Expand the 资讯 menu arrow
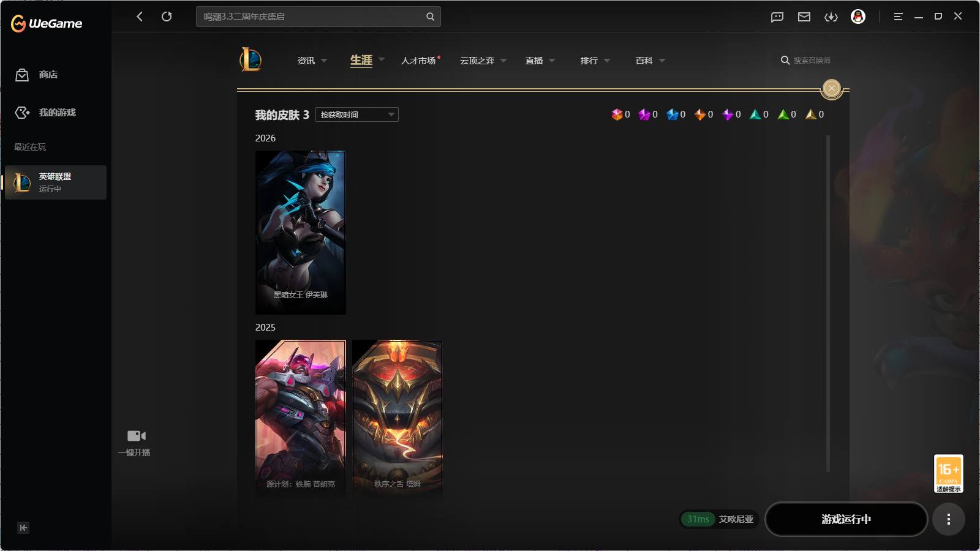Viewport: 980px width, 551px height. tap(324, 61)
